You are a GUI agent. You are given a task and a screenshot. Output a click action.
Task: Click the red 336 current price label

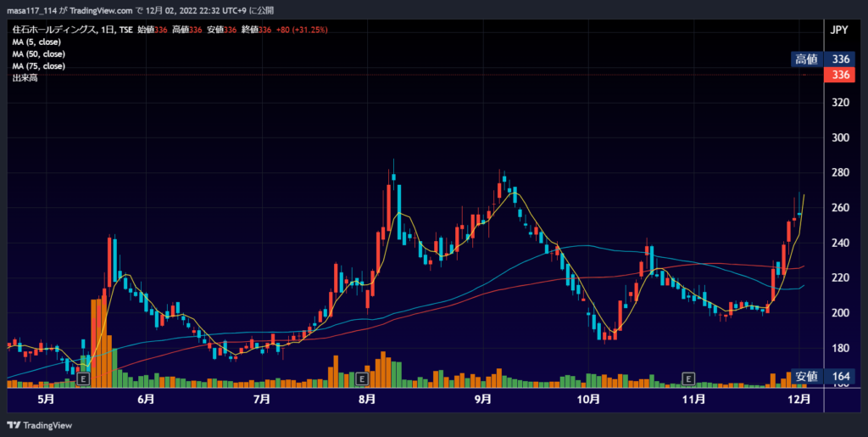[840, 76]
